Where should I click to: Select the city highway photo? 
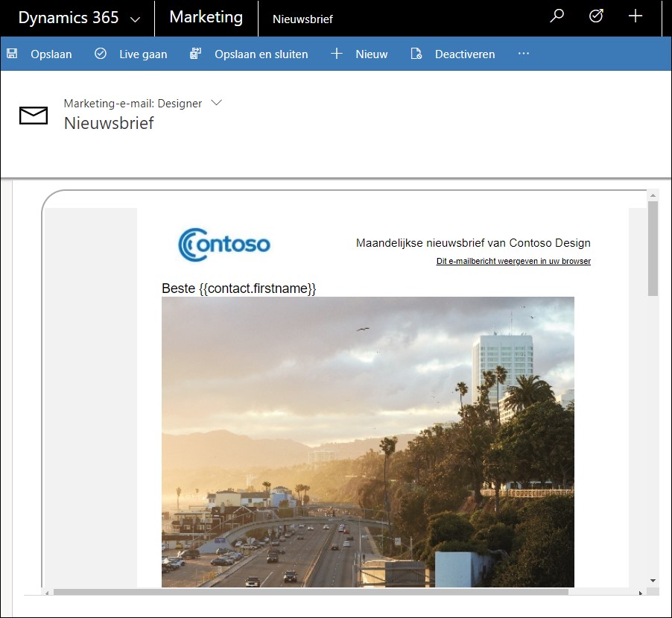[367, 441]
